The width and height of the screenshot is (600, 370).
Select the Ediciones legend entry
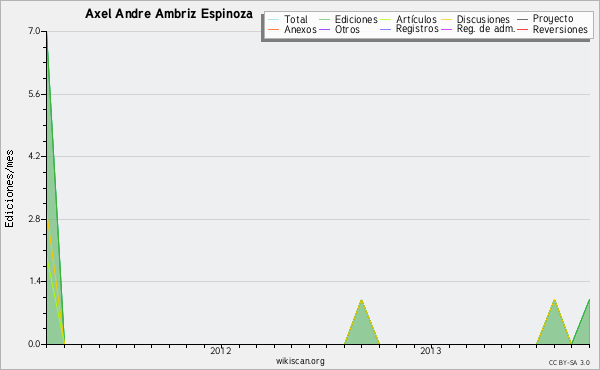tap(348, 19)
